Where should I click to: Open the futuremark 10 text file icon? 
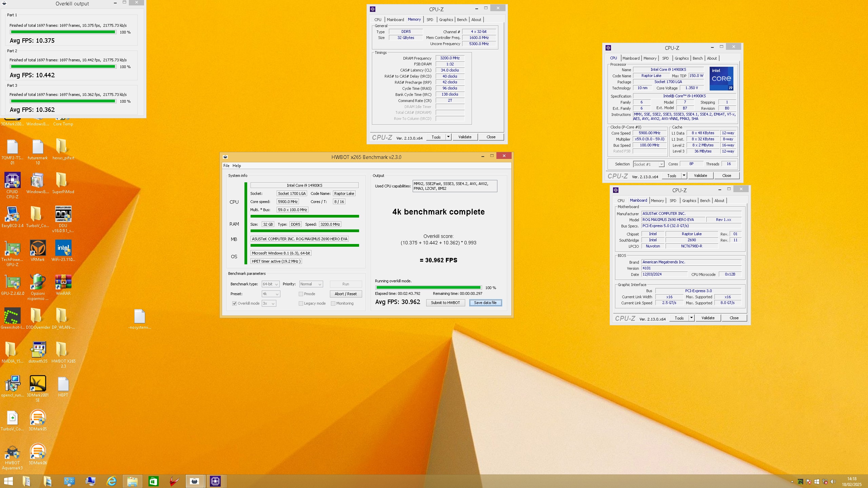pos(38,151)
